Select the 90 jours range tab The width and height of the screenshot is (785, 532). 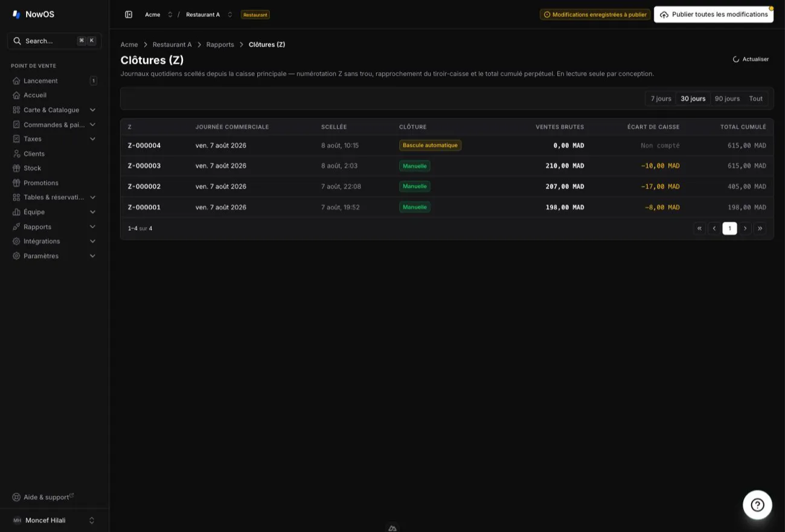tap(727, 98)
